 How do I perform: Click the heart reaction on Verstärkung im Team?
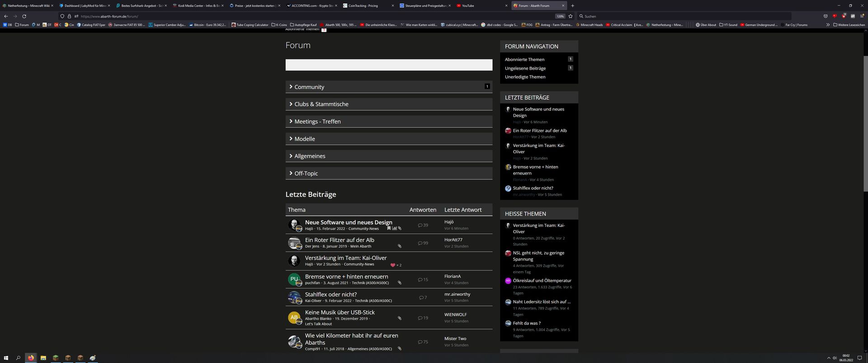point(392,265)
